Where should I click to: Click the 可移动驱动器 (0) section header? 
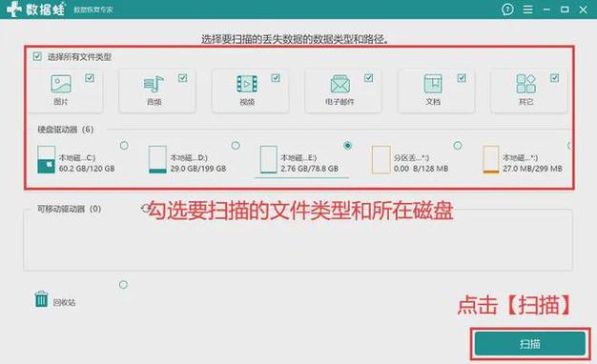click(69, 209)
